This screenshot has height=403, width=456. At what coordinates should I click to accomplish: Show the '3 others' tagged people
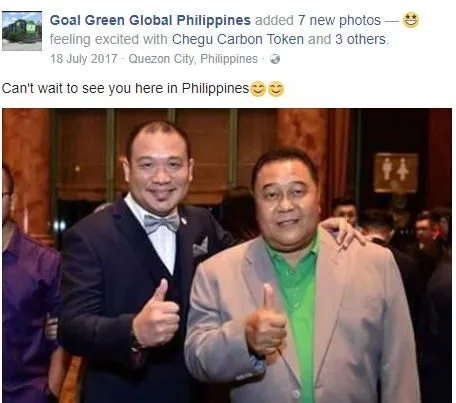tap(360, 39)
